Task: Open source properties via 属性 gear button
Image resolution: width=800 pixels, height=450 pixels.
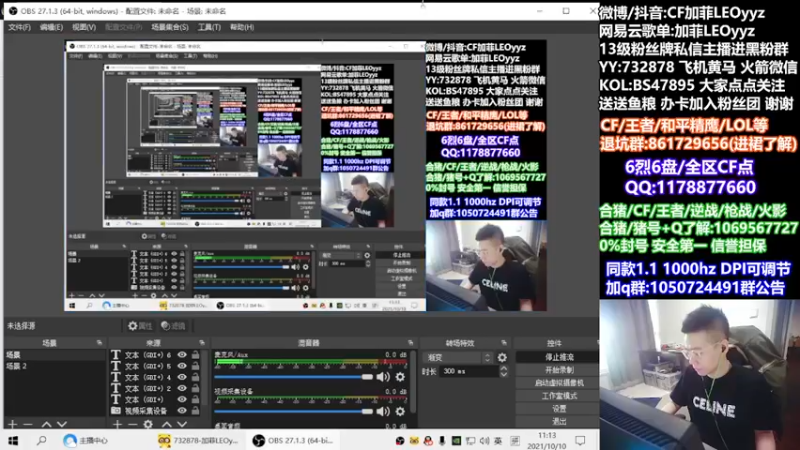Action: coord(140,326)
